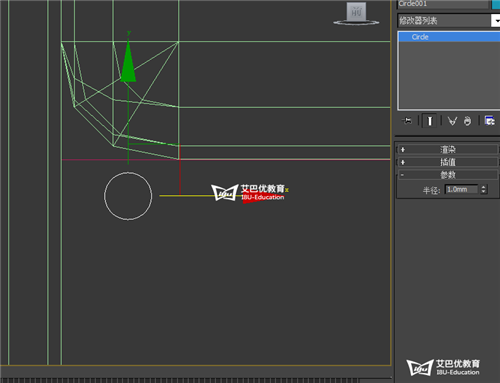
Task: Select Circle entry in modifier stack
Action: [x=449, y=37]
